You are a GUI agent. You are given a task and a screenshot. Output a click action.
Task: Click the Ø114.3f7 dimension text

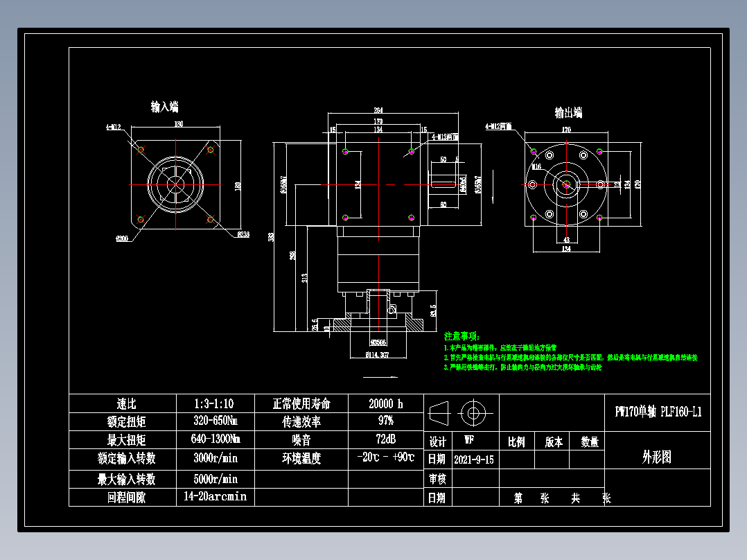[378, 354]
